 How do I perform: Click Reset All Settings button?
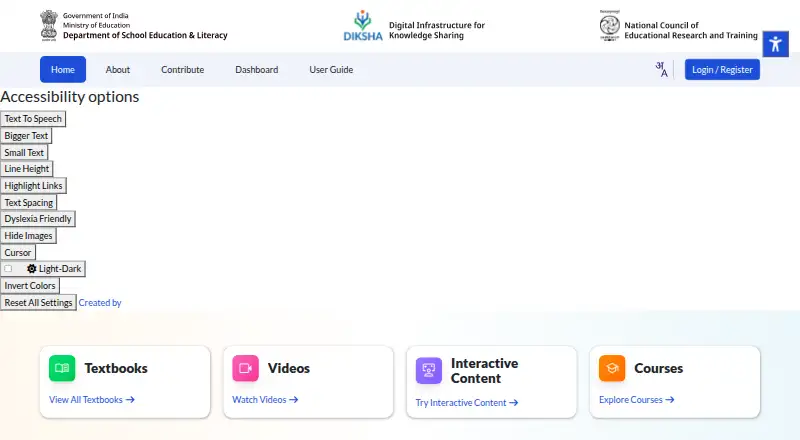click(38, 303)
